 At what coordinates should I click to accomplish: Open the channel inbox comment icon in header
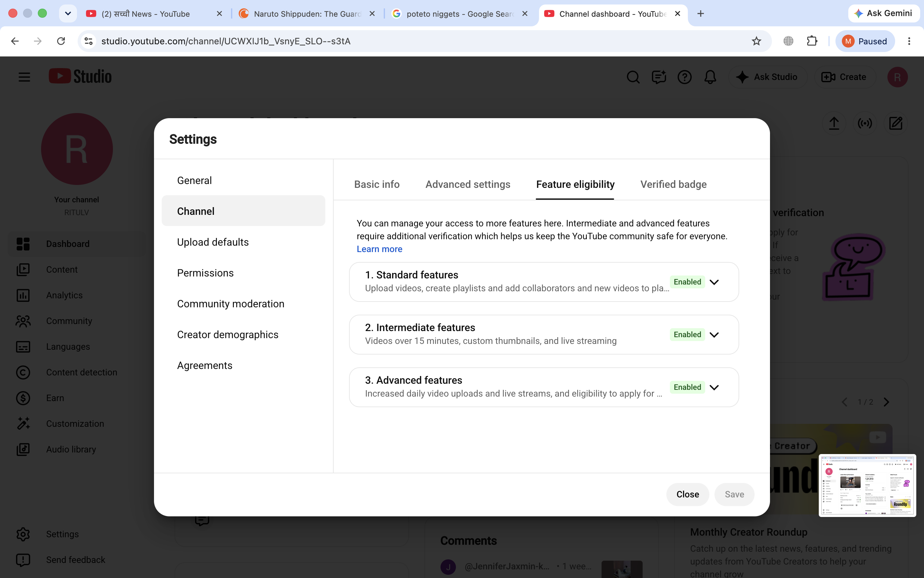(x=659, y=77)
